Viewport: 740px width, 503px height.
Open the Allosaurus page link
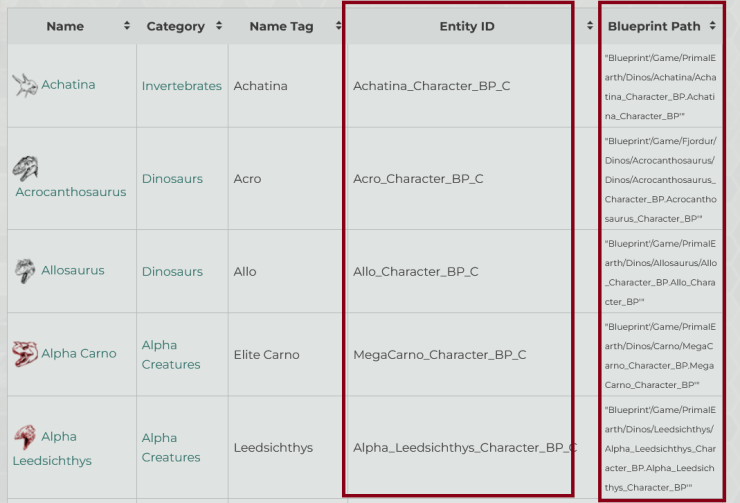coord(72,270)
